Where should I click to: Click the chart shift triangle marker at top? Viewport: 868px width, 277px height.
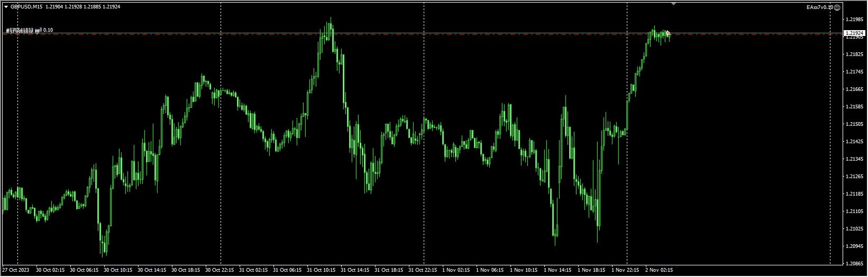[x=673, y=4]
